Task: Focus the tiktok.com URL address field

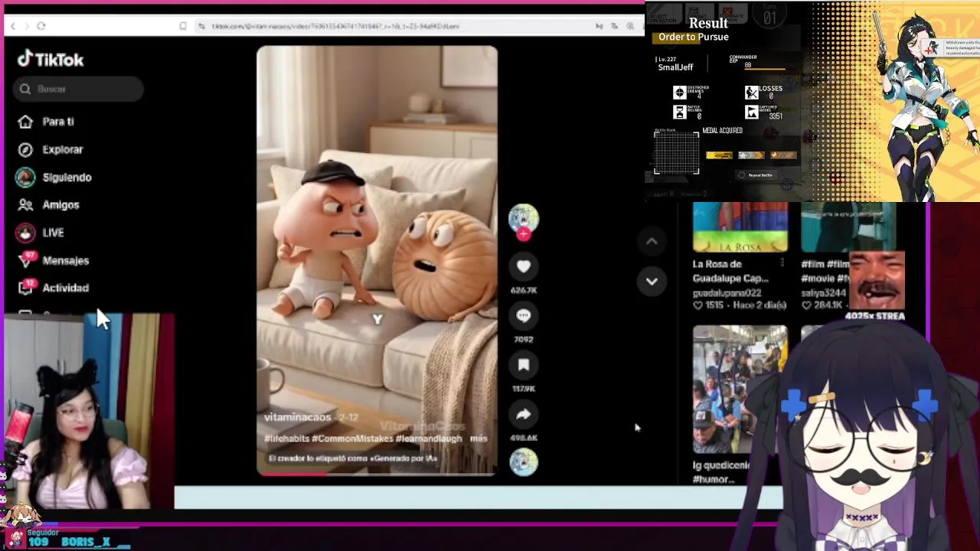Action: pyautogui.click(x=335, y=26)
